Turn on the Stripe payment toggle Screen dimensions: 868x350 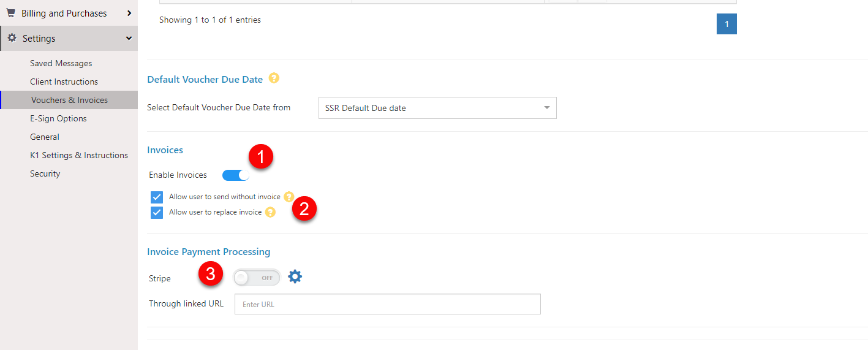point(257,278)
